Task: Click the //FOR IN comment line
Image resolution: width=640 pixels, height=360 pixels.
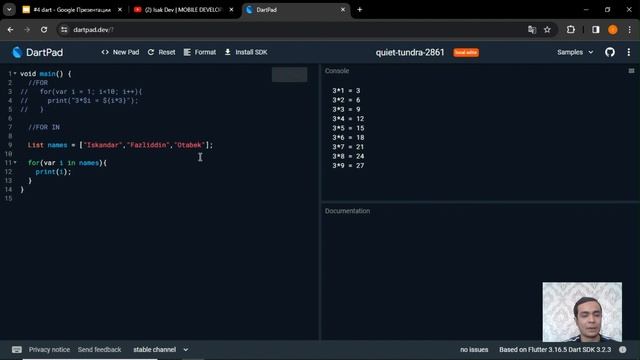Action: click(x=44, y=127)
